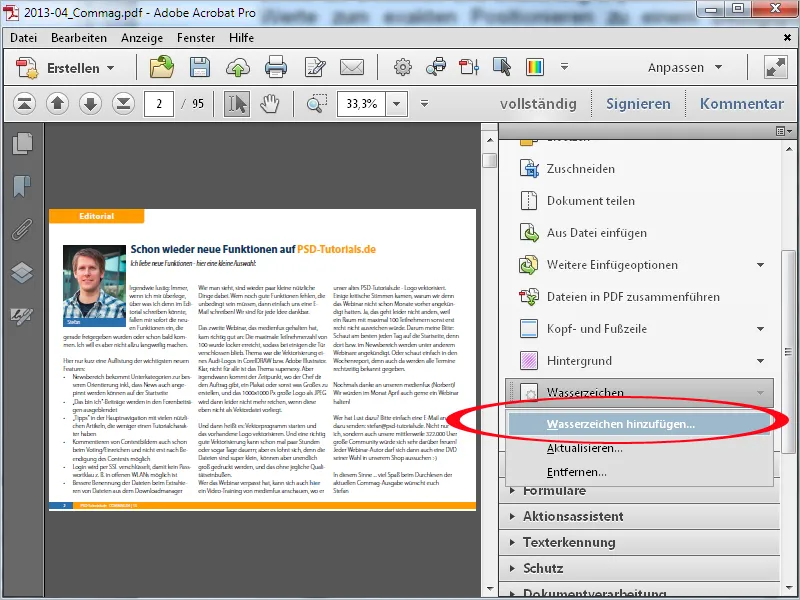The width and height of the screenshot is (800, 600).
Task: Click the edit text and pencil icon
Action: tap(314, 67)
